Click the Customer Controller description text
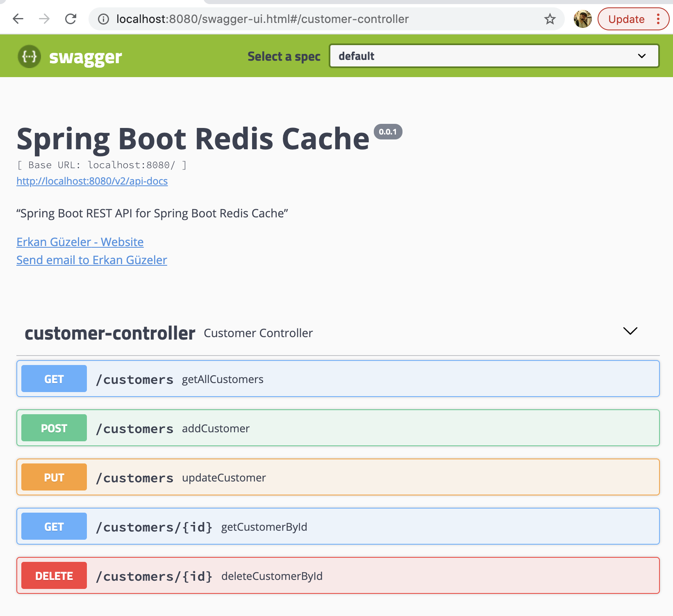 point(258,333)
